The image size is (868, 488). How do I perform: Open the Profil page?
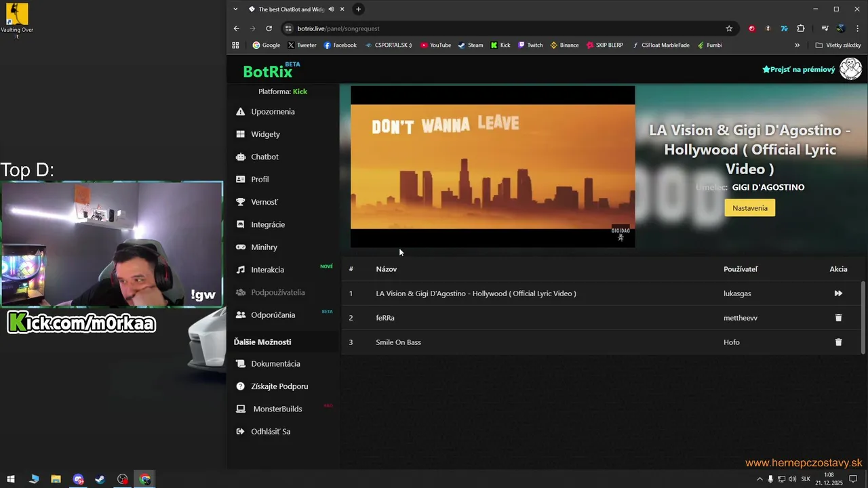click(x=260, y=180)
